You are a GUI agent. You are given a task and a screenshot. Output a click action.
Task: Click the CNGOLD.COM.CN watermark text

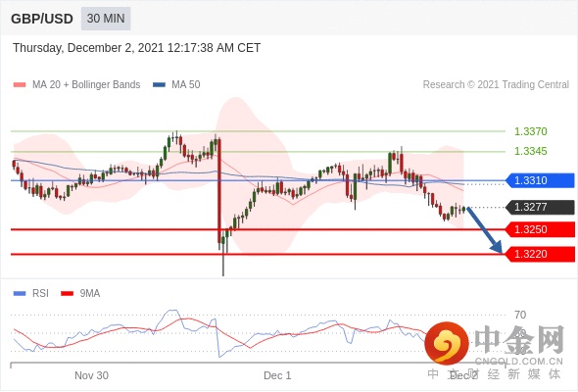point(519,362)
